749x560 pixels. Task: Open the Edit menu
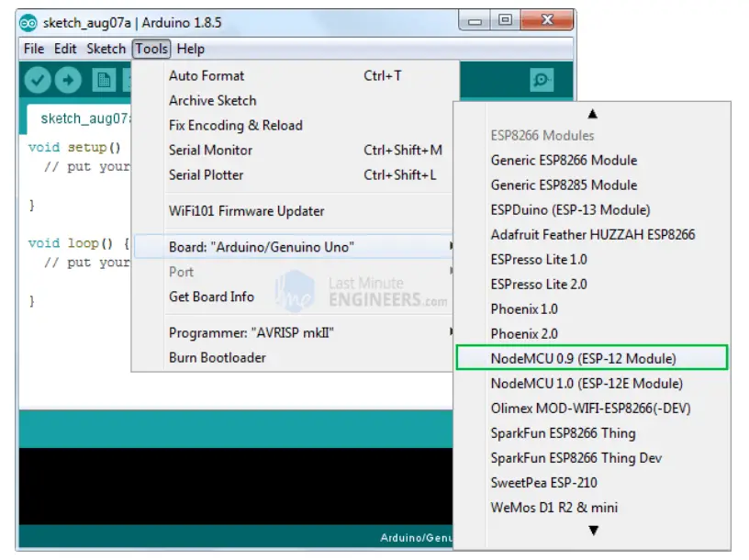point(65,49)
